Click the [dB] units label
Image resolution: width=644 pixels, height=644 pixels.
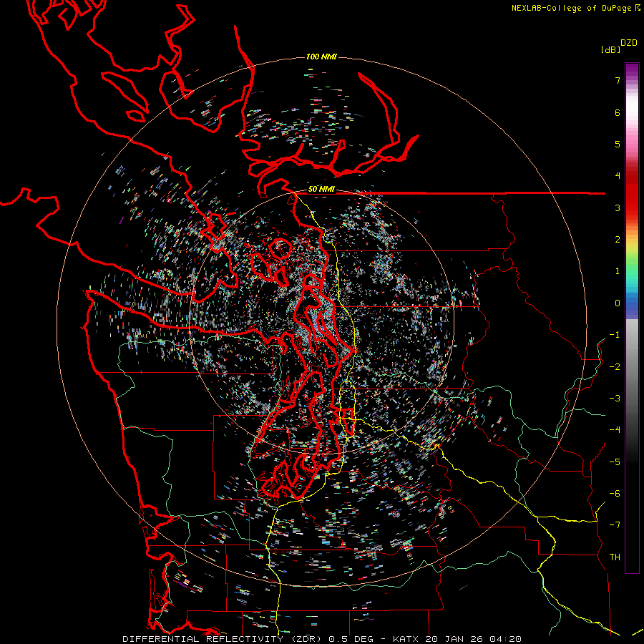click(x=611, y=49)
